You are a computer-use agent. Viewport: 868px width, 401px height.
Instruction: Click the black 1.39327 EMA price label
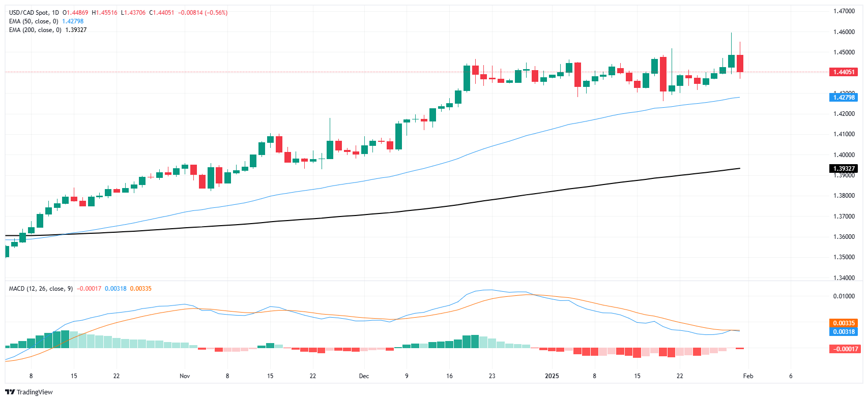[843, 168]
